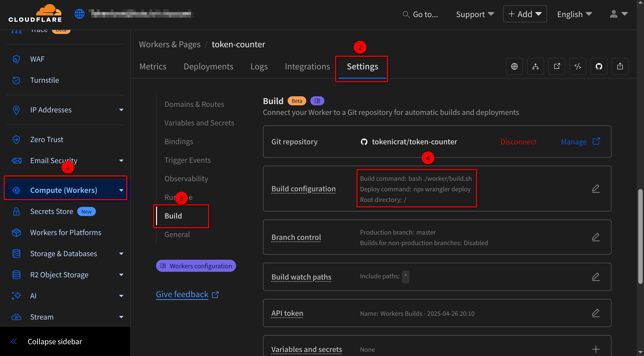The image size is (644, 356).
Task: Open the Give feedback link
Action: (x=187, y=294)
